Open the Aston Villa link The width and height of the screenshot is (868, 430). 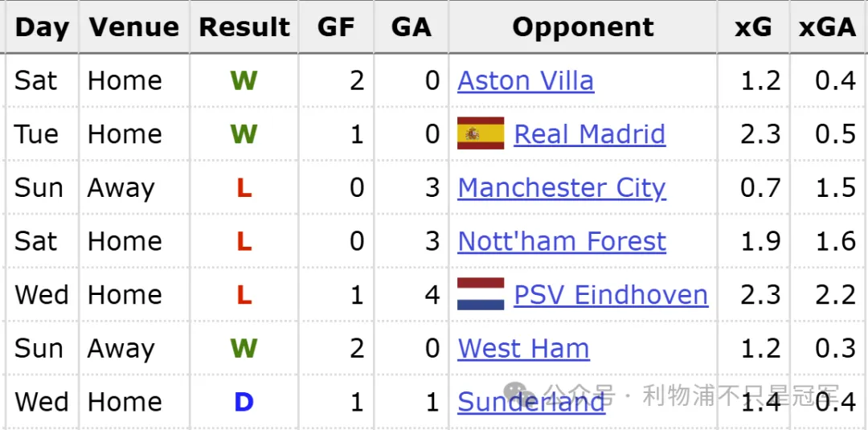pyautogui.click(x=526, y=80)
